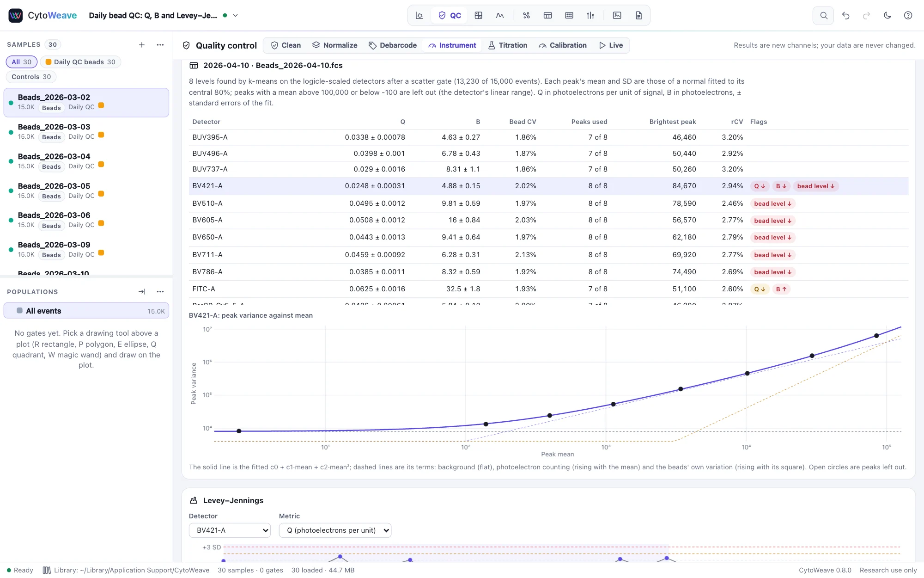This screenshot has height=578, width=924.
Task: Click the redo arrow icon
Action: [x=866, y=15]
